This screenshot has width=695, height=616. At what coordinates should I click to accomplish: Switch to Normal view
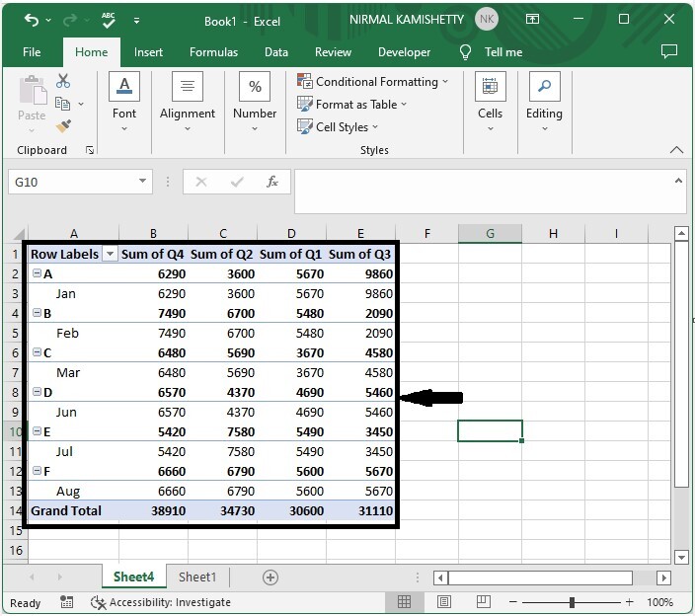404,602
